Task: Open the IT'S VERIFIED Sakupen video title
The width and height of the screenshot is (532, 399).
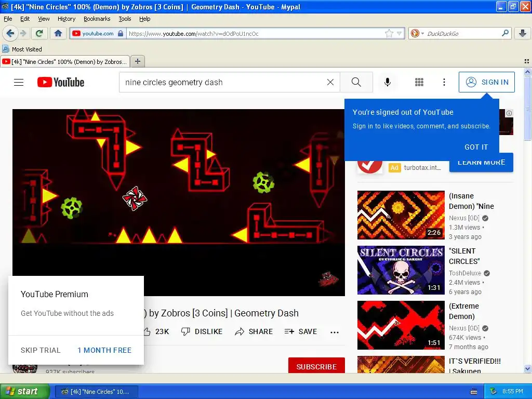Action: [x=475, y=366]
